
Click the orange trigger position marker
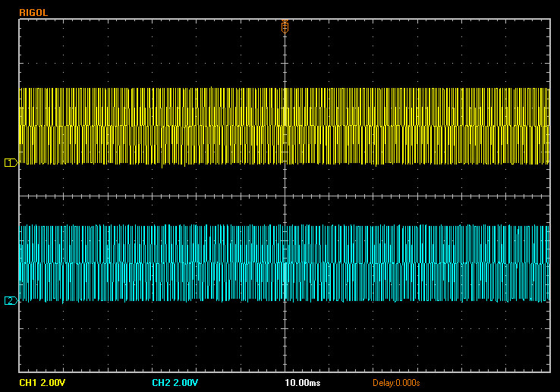[285, 27]
